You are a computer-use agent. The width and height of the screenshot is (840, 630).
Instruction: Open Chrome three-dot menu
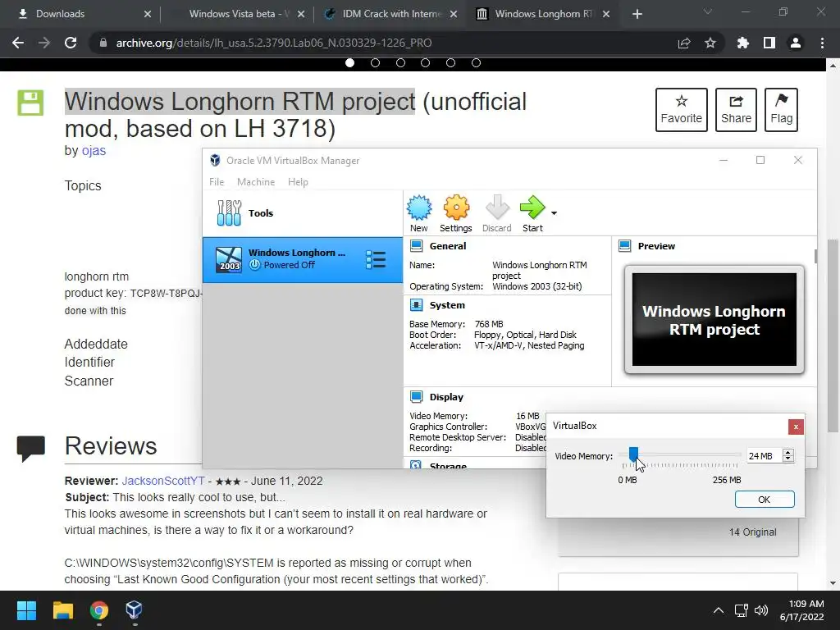822,43
